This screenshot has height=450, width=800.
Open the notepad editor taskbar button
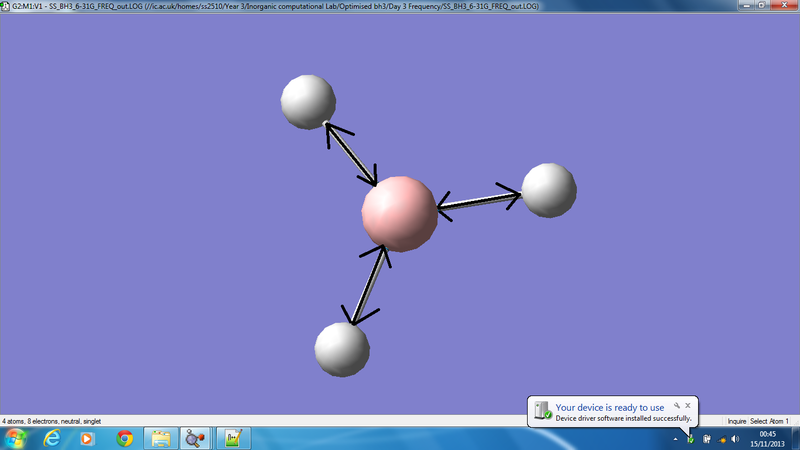233,438
